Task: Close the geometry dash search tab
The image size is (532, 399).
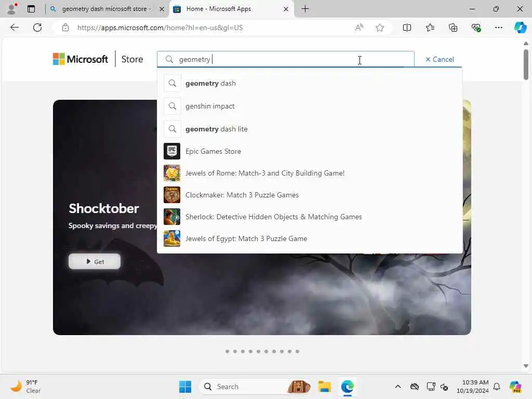Action: [x=162, y=9]
